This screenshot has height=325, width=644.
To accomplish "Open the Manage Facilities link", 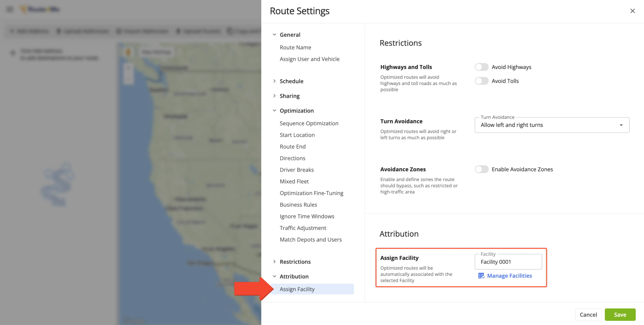I will pyautogui.click(x=509, y=276).
